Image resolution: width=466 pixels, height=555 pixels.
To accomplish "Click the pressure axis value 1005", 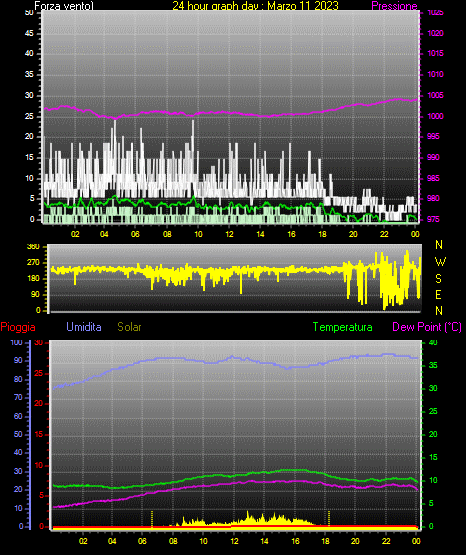I will click(435, 95).
